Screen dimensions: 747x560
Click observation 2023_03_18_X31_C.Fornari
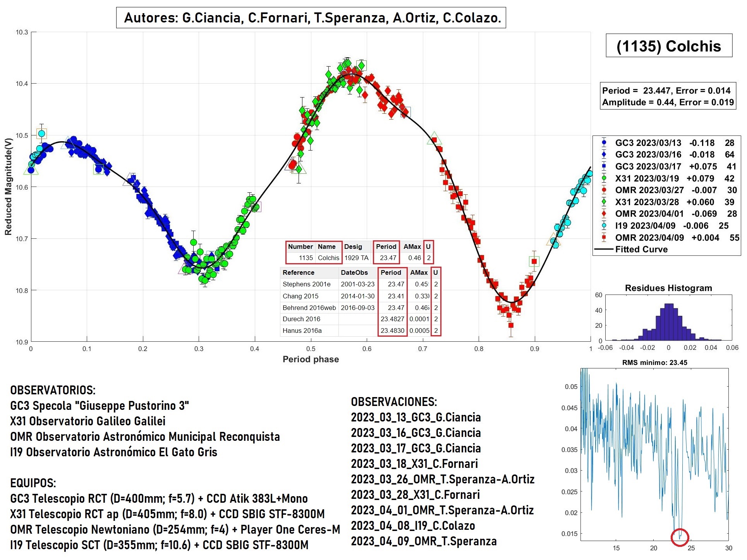[x=414, y=464]
